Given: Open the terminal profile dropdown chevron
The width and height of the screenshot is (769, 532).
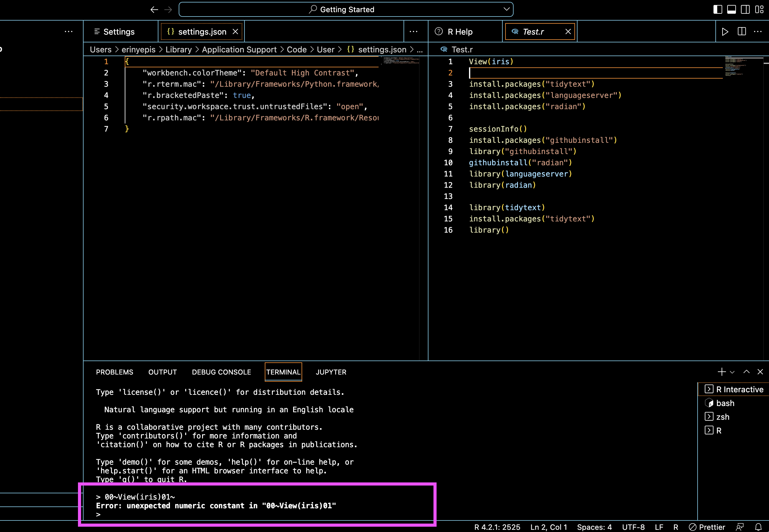Looking at the screenshot, I should tap(732, 372).
